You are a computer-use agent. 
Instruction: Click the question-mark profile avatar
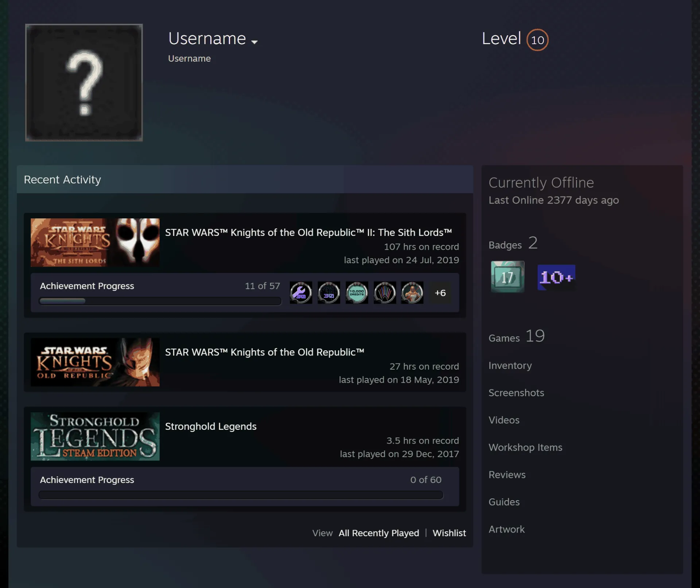point(84,82)
